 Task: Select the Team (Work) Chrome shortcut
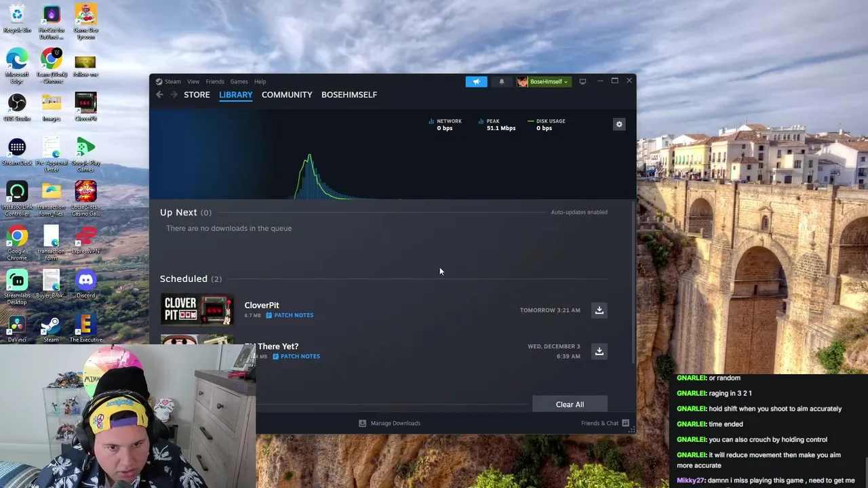coord(51,66)
